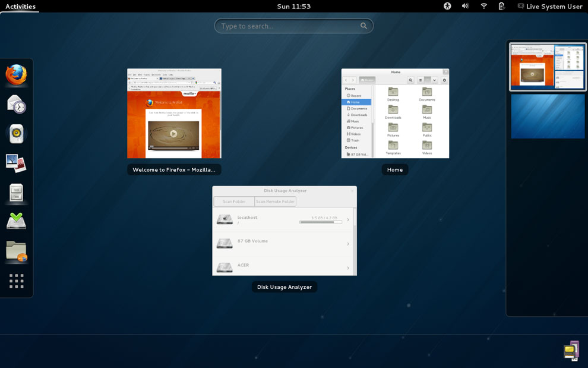Launch Firefox from the dash
This screenshot has height=368, width=588.
(x=16, y=74)
